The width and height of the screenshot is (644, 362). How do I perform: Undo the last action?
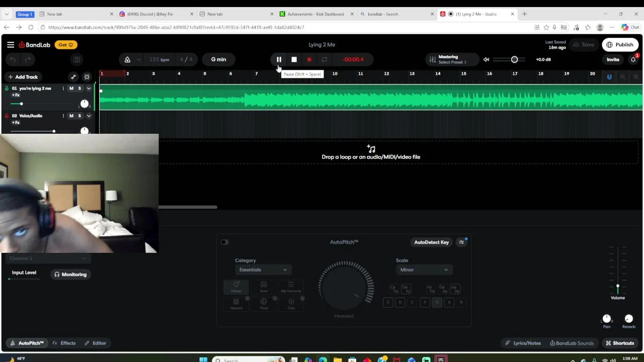[13, 60]
